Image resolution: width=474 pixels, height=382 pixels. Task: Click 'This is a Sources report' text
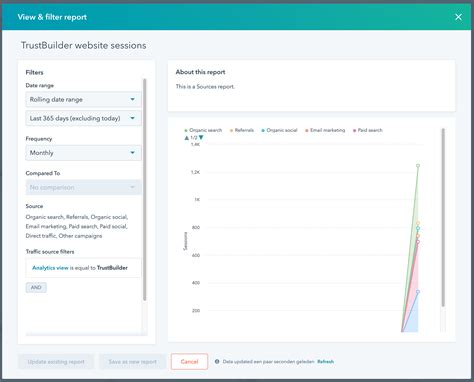click(205, 87)
